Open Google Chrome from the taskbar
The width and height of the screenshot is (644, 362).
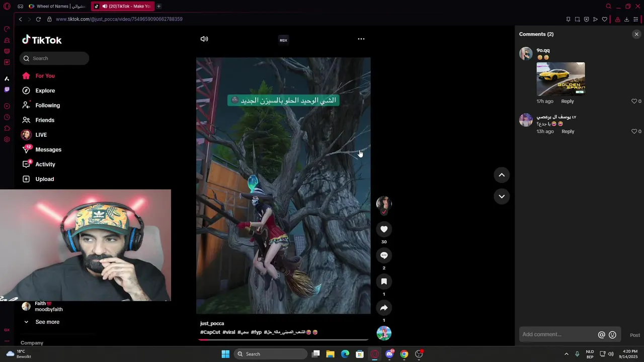[x=404, y=354]
